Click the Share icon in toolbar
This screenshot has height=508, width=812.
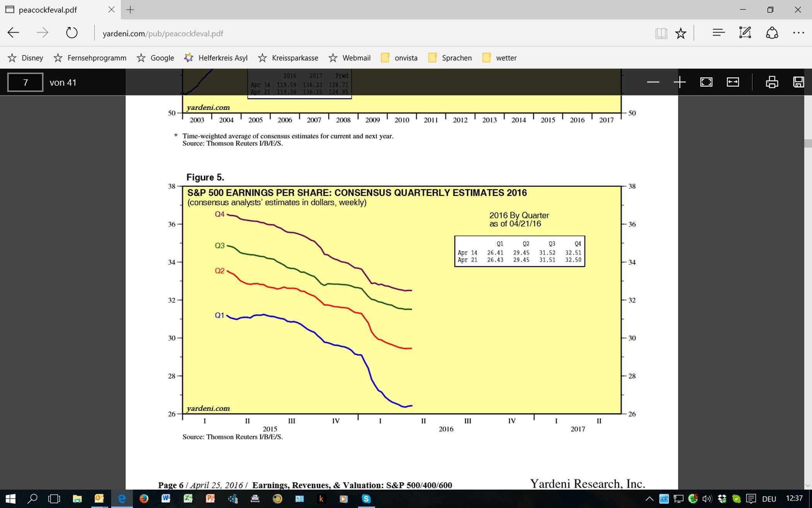tap(772, 33)
